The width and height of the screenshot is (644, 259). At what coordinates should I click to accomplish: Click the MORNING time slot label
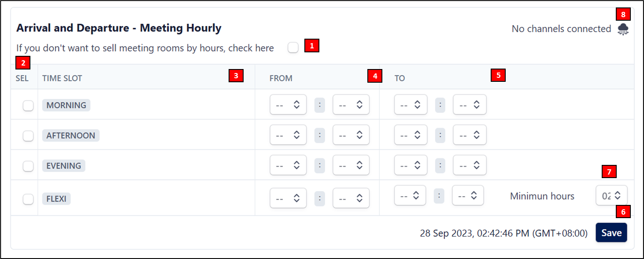(x=67, y=105)
